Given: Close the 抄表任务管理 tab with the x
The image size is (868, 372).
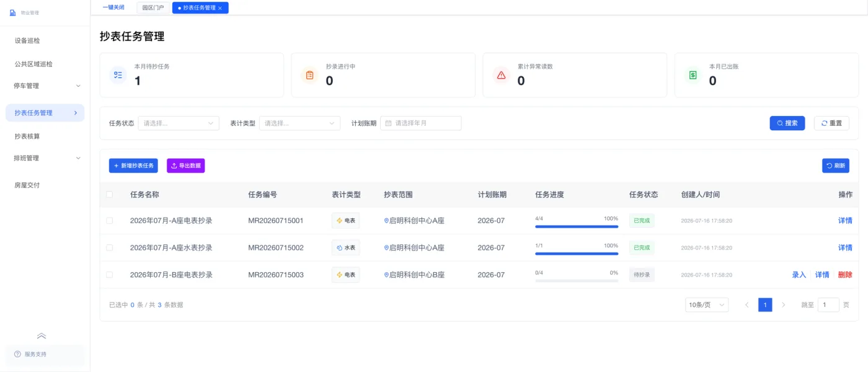Looking at the screenshot, I should (220, 8).
